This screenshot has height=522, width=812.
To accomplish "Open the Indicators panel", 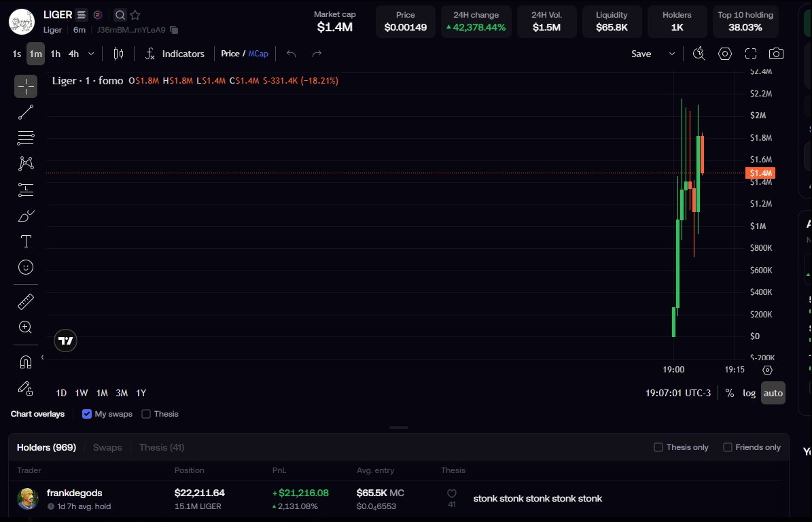I will click(x=175, y=54).
